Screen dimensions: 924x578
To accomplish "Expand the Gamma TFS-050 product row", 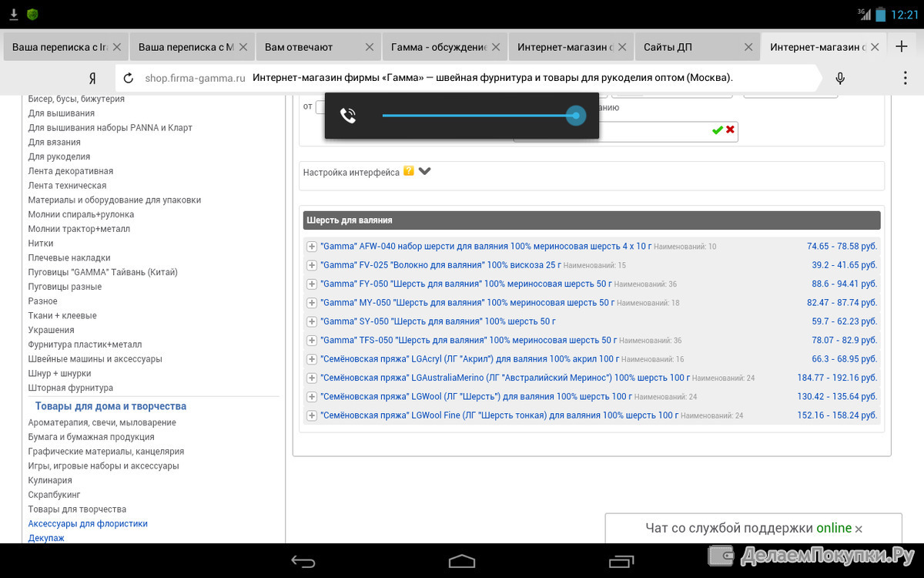I will (312, 341).
